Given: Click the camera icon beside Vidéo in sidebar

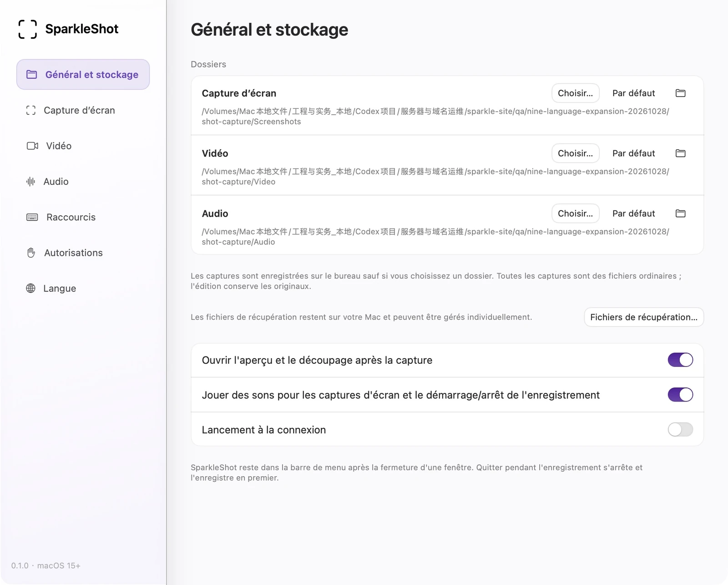Looking at the screenshot, I should click(32, 146).
